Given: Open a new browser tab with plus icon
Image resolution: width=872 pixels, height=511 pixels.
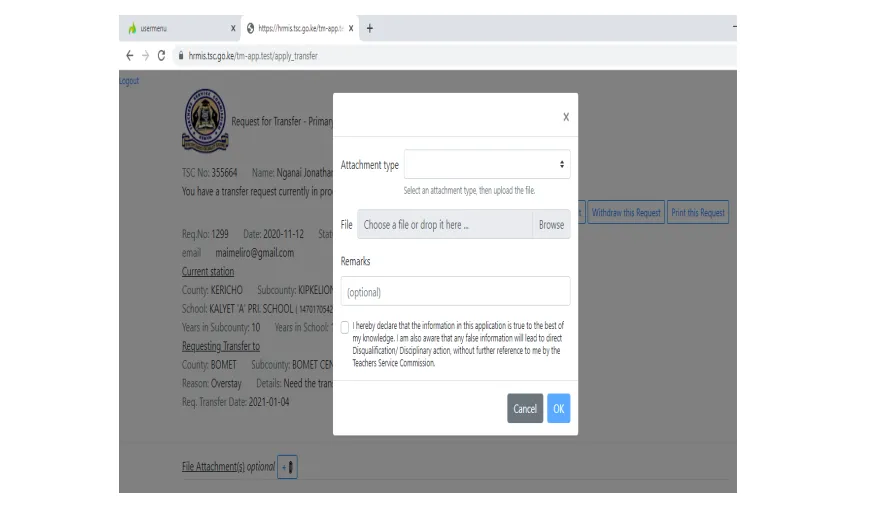Looking at the screenshot, I should tap(370, 28).
